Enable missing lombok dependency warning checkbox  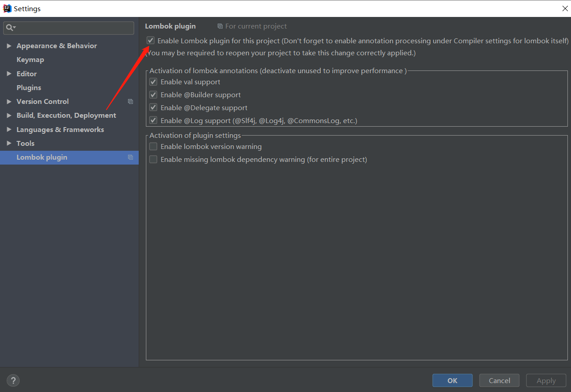[153, 160]
